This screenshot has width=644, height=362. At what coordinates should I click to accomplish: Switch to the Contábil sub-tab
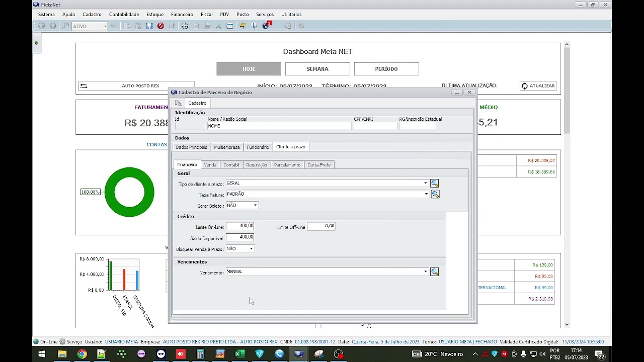[x=231, y=165]
